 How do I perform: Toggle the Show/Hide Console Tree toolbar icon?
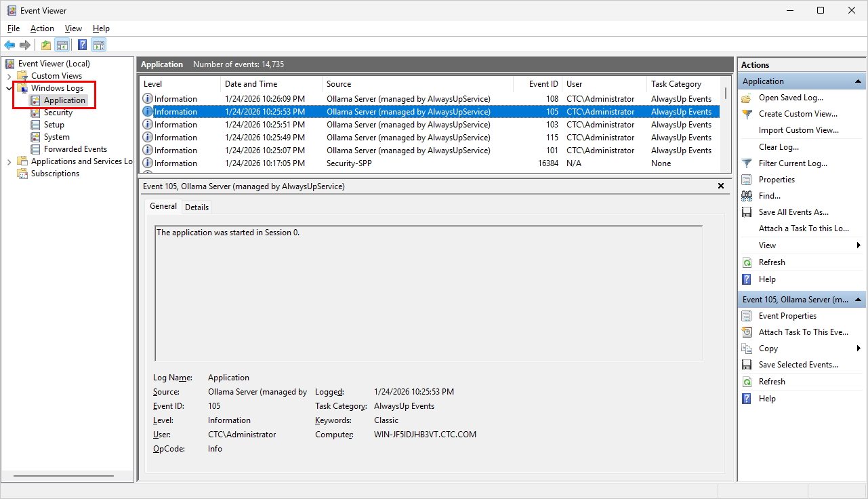coord(62,45)
